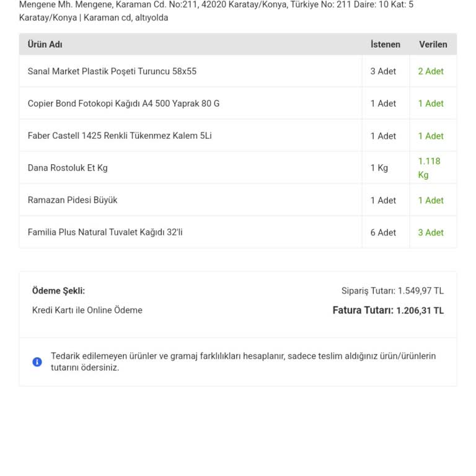This screenshot has width=476, height=476.
Task: Open the Dana Rostoluk Et Kg item
Action: coord(68,168)
